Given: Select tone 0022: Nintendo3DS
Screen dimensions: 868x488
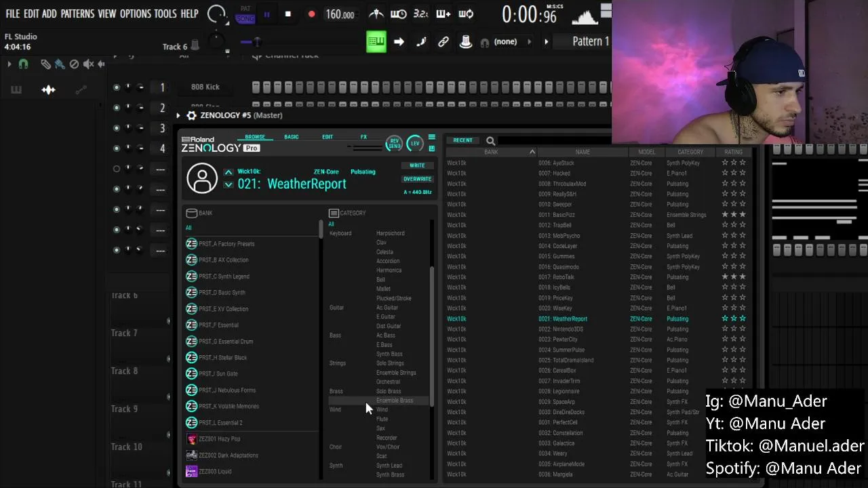Looking at the screenshot, I should click(x=561, y=329).
